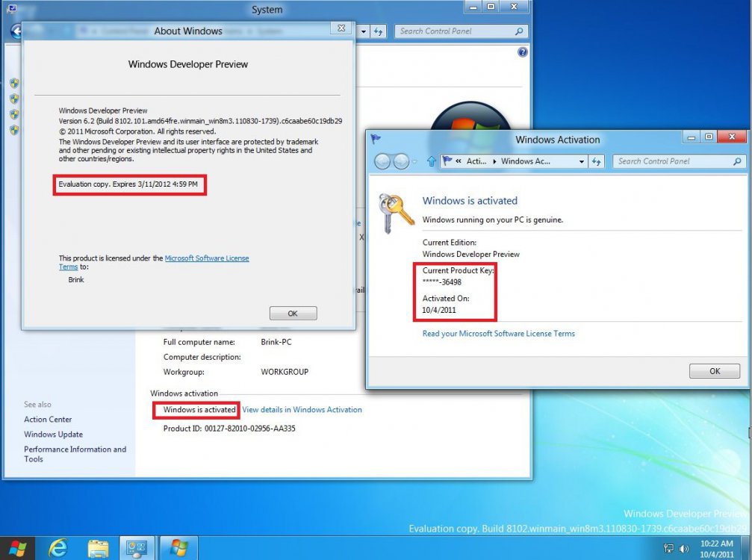Click the volume speaker tray icon
This screenshot has width=752, height=560.
tap(683, 549)
